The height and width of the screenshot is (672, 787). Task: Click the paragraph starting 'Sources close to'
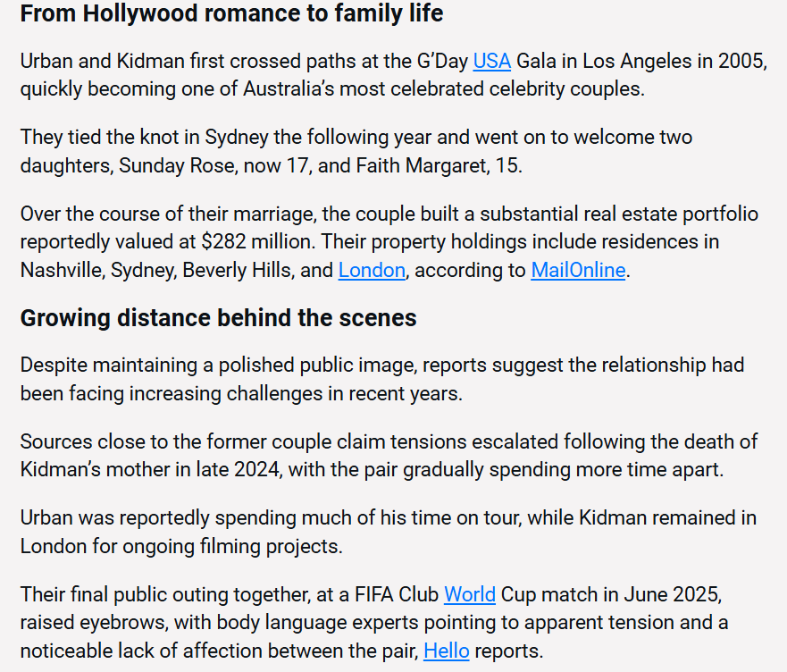[389, 456]
